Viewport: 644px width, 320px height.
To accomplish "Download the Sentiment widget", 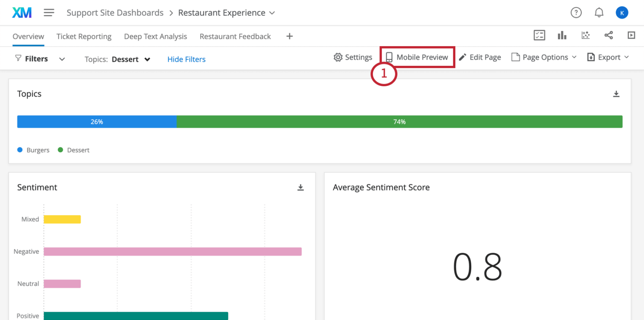I will [x=300, y=188].
